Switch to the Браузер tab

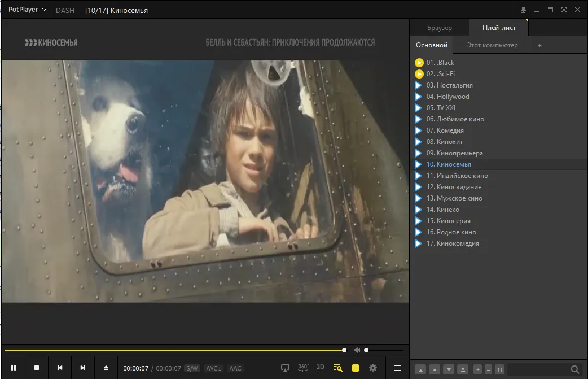click(x=440, y=27)
